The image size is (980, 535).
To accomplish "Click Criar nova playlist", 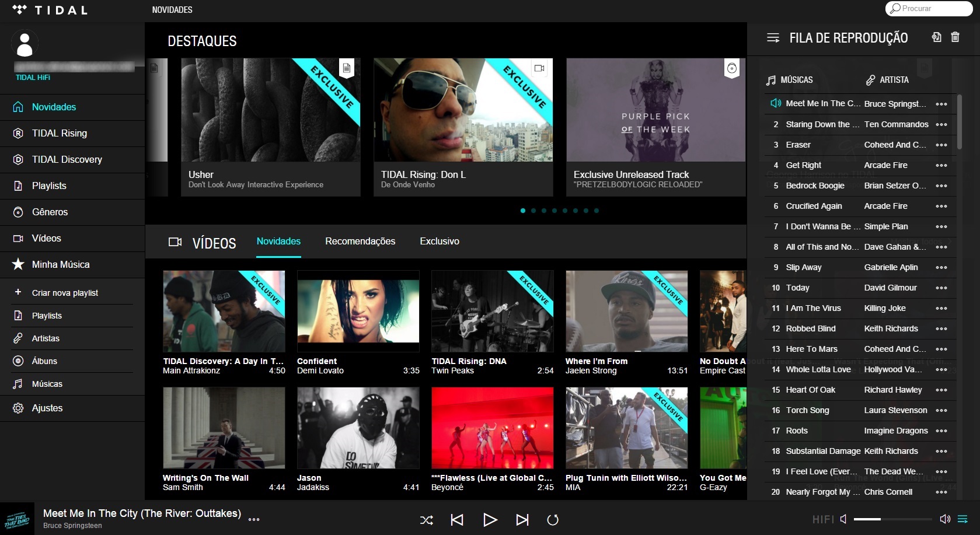I will [x=72, y=293].
